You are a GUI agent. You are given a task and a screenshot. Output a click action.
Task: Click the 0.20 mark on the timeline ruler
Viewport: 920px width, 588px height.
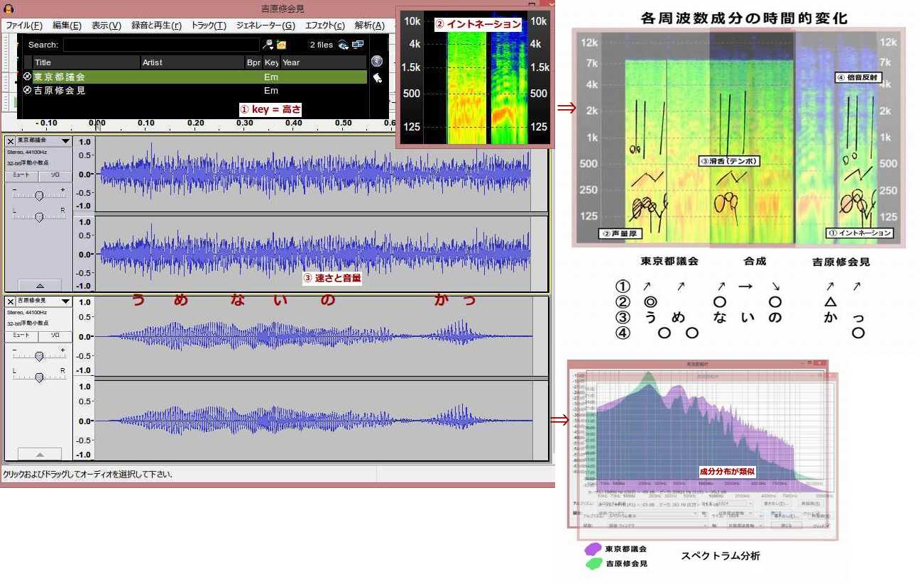pyautogui.click(x=195, y=123)
